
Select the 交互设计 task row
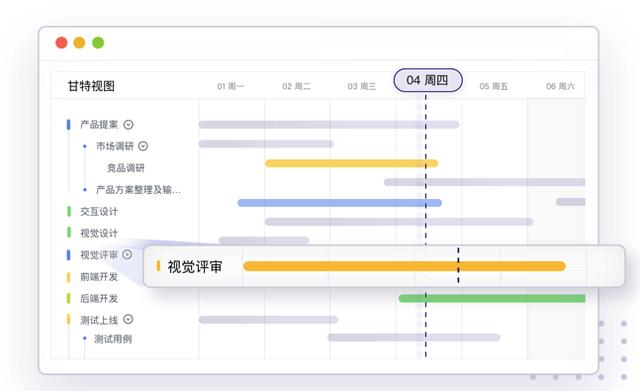coord(99,211)
